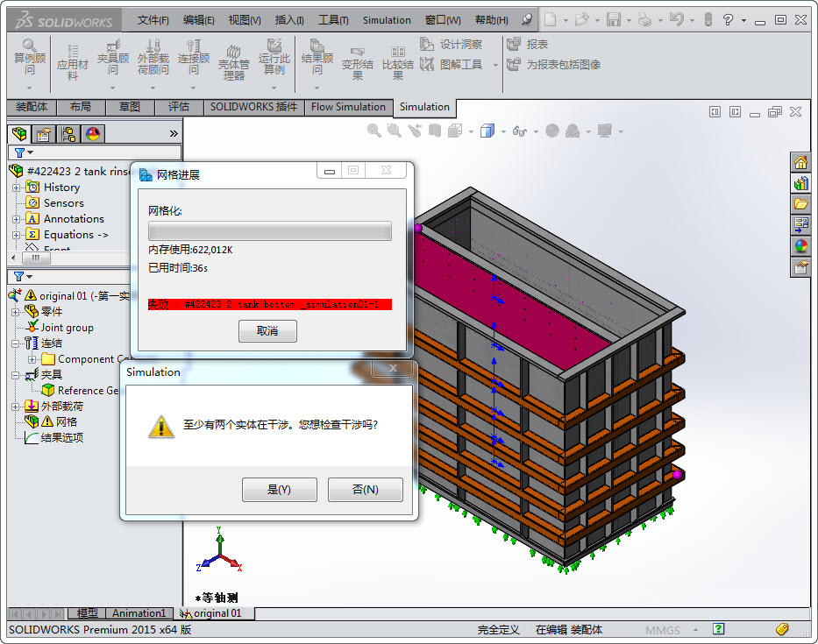Click the feature tree horizontal scrollbar thumb
This screenshot has height=644, width=818.
35,258
